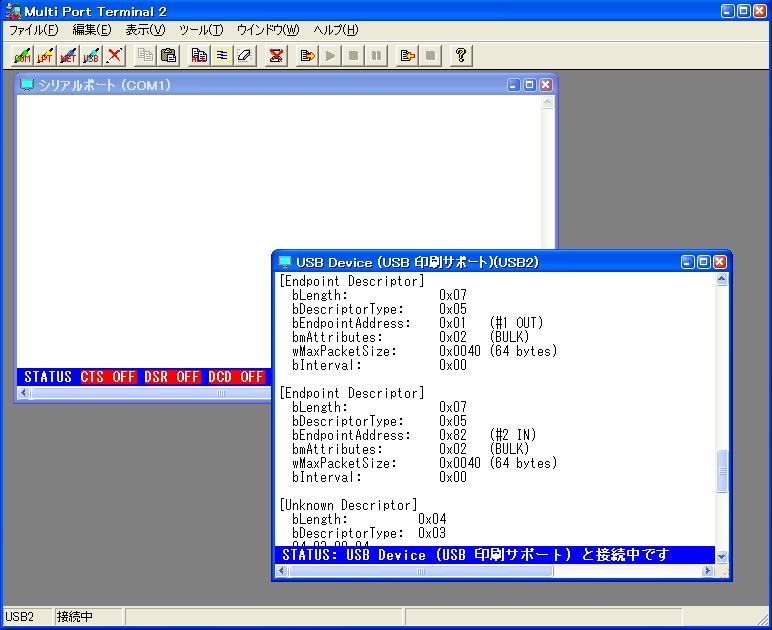
Task: Click the main window resize grip
Action: pyautogui.click(x=764, y=618)
